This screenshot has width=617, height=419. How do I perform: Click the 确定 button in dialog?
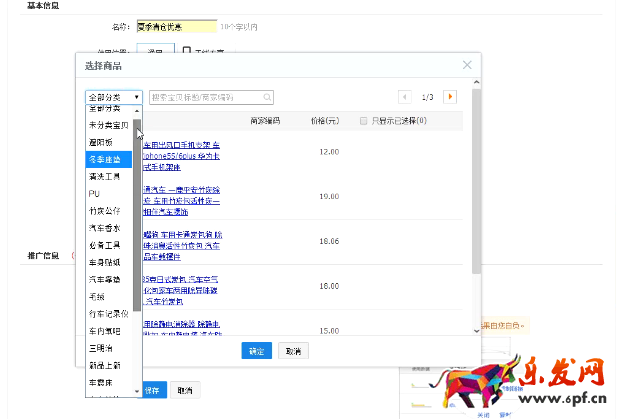pos(257,351)
